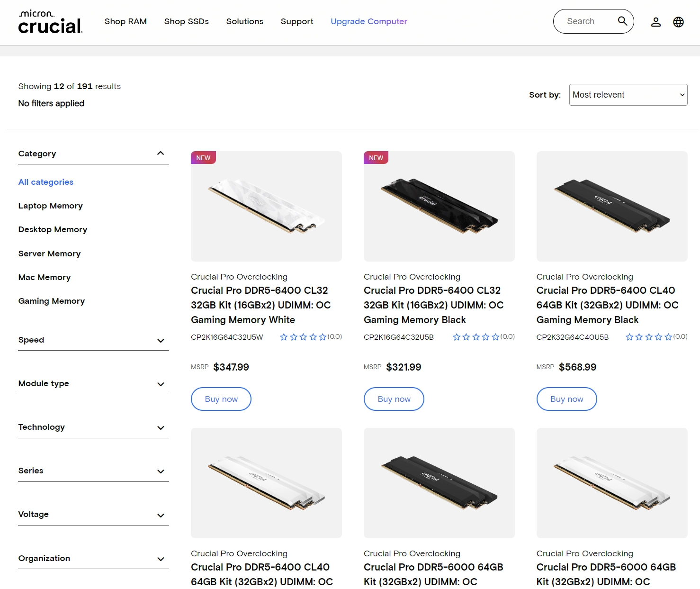Click the NEW badge on the white memory kit
The image size is (700, 589).
tap(203, 157)
